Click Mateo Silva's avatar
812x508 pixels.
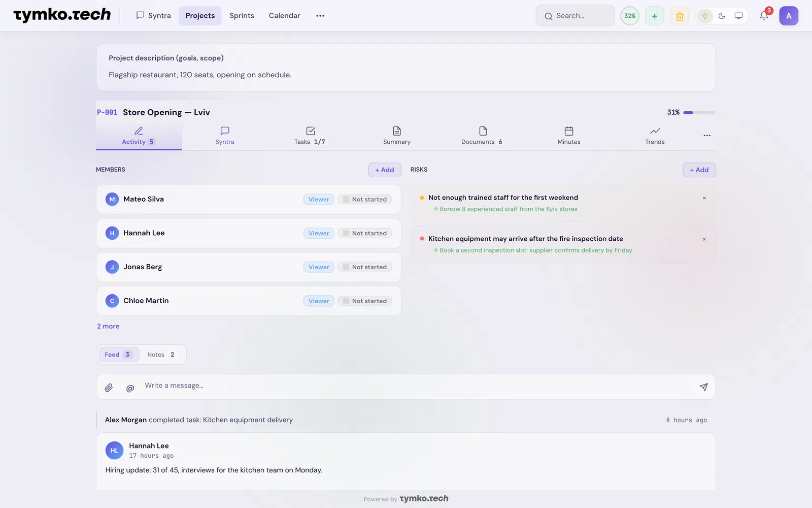click(x=112, y=199)
